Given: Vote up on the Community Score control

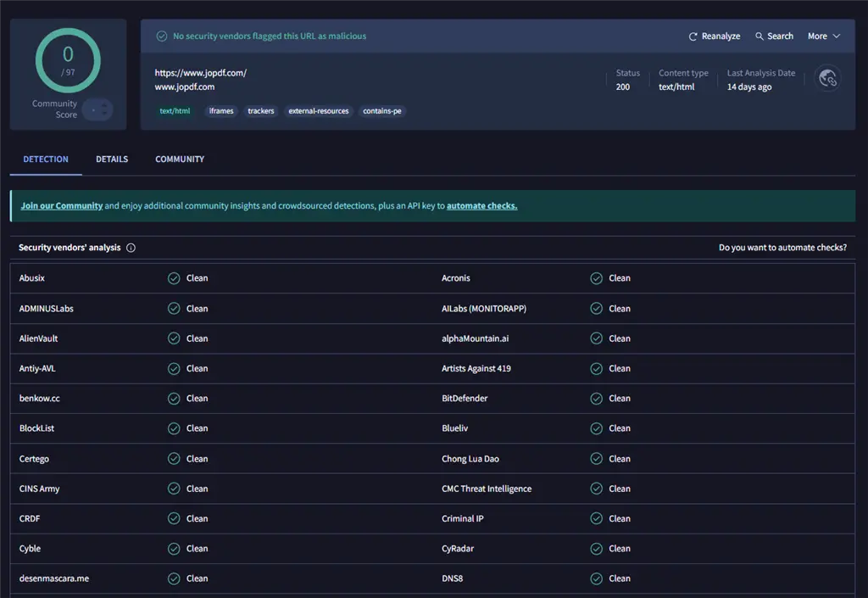Looking at the screenshot, I should coord(105,104).
